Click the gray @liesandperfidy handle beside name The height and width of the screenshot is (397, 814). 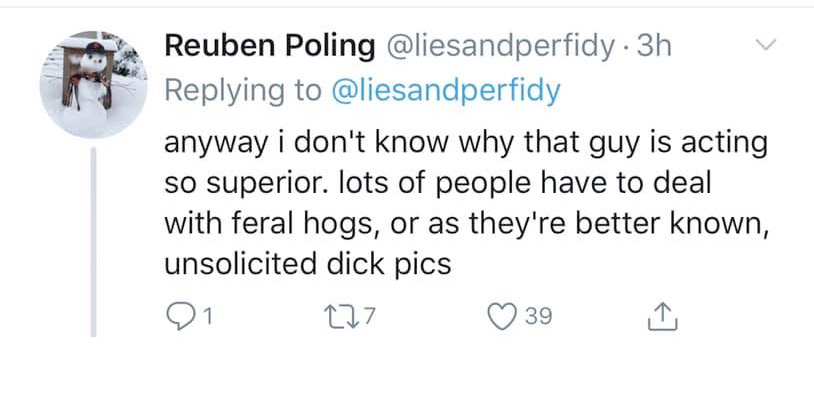click(x=500, y=47)
